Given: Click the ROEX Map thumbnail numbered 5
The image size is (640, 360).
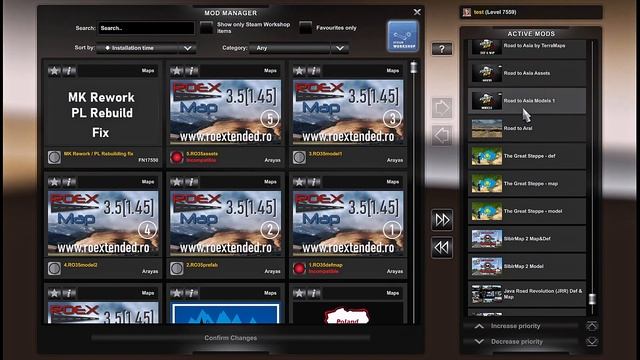Looking at the screenshot, I should click(x=226, y=112).
